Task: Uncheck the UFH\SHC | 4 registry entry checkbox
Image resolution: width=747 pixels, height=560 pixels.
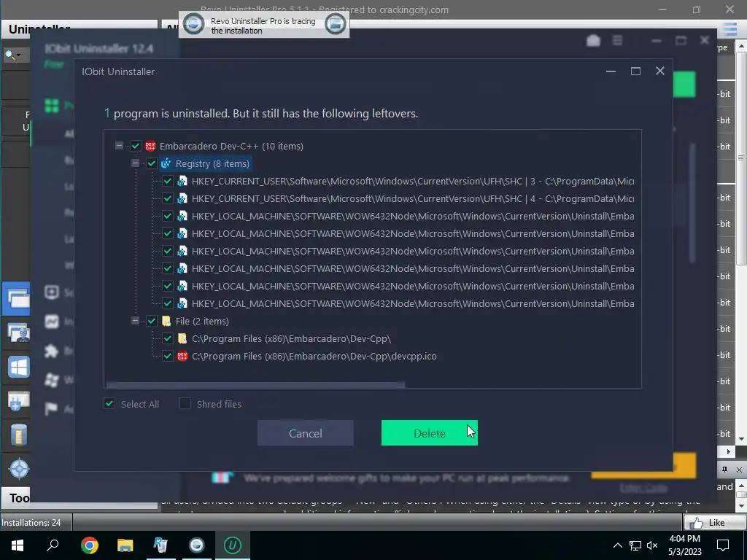Action: (168, 198)
